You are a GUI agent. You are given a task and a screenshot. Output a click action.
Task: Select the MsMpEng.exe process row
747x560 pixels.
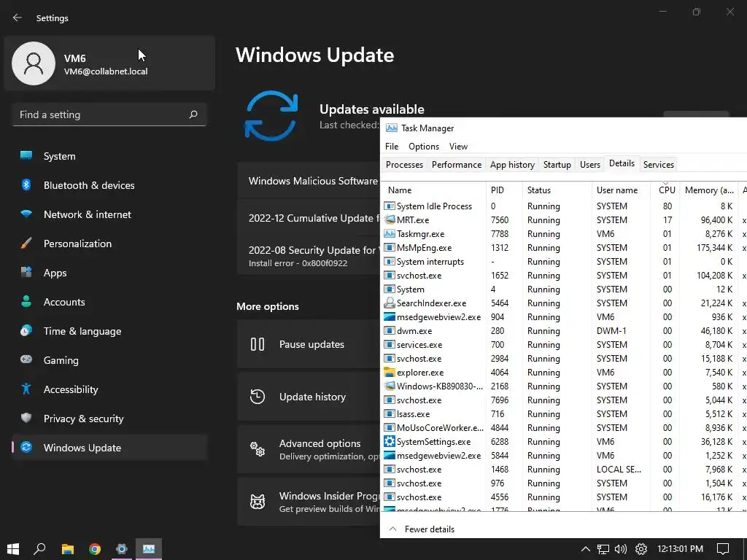565,248
